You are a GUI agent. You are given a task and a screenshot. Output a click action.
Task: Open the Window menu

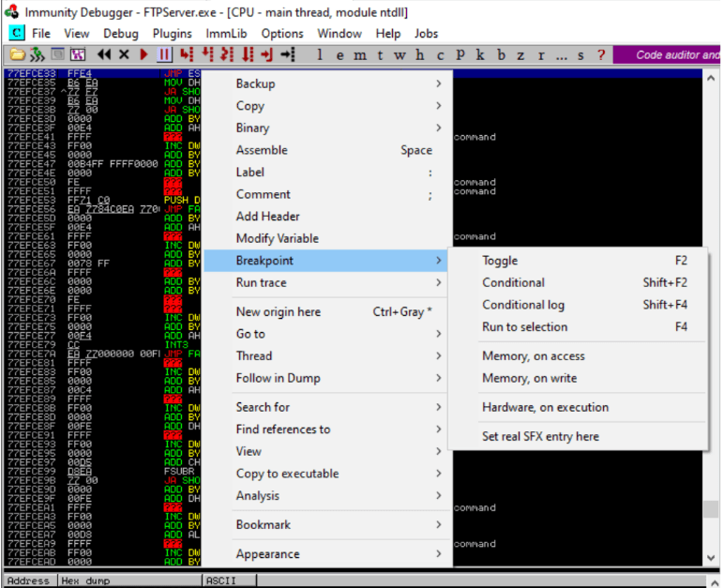[x=339, y=33]
